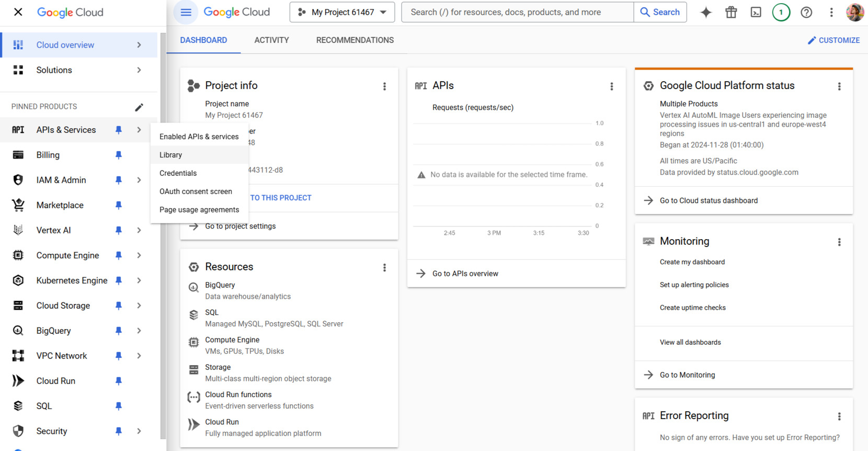Unpin Vertex AI pin icon
868x451 pixels.
[119, 230]
